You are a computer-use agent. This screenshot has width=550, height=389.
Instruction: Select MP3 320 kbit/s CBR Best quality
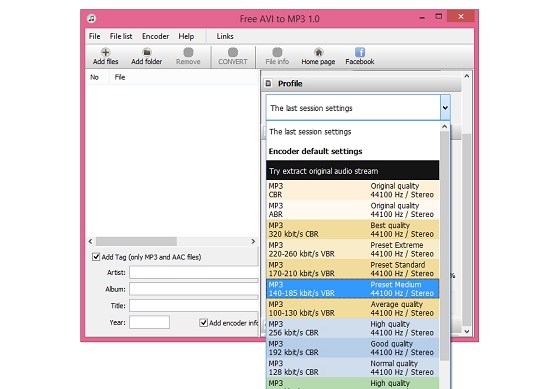[x=353, y=229]
